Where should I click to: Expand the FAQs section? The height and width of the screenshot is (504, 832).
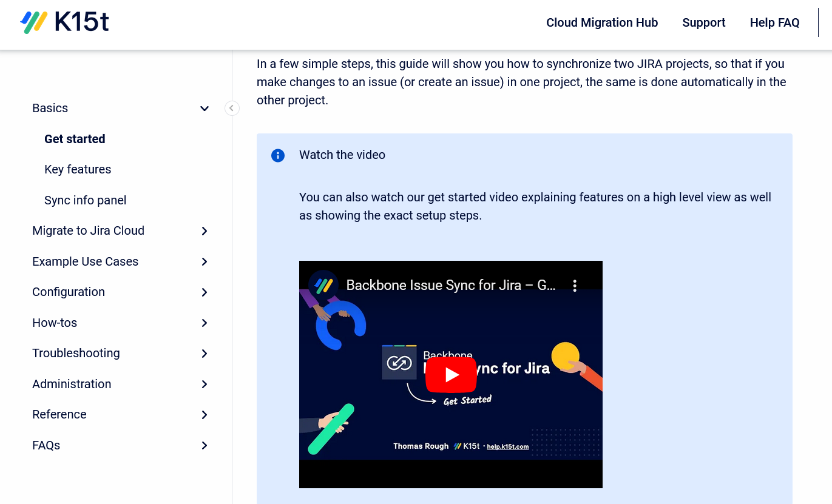pos(205,446)
